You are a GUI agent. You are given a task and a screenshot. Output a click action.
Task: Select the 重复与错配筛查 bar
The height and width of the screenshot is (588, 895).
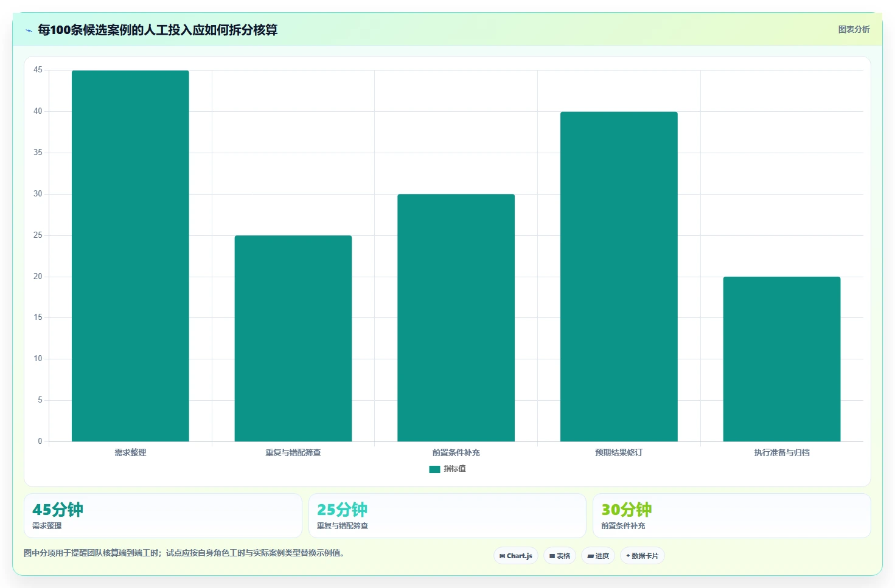point(293,338)
